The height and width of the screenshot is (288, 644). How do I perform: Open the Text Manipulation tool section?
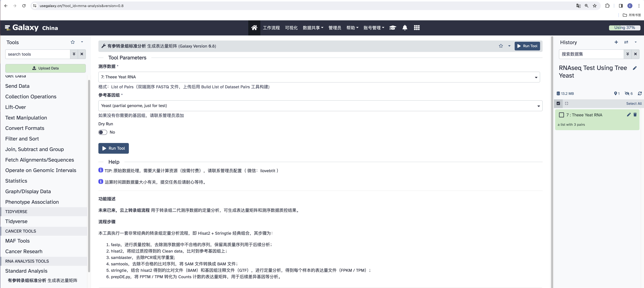pos(26,118)
